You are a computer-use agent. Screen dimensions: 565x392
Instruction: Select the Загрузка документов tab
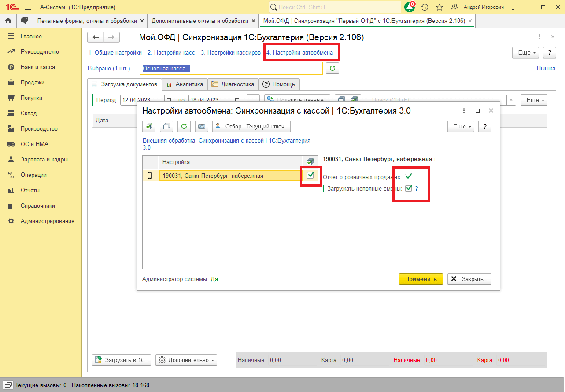pos(124,84)
